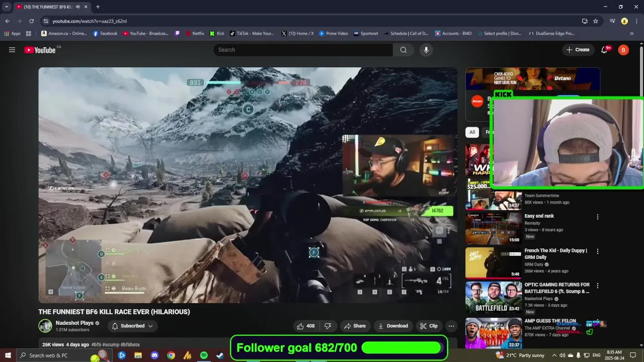Open the account avatar menu
The image size is (644, 362).
tap(623, 50)
